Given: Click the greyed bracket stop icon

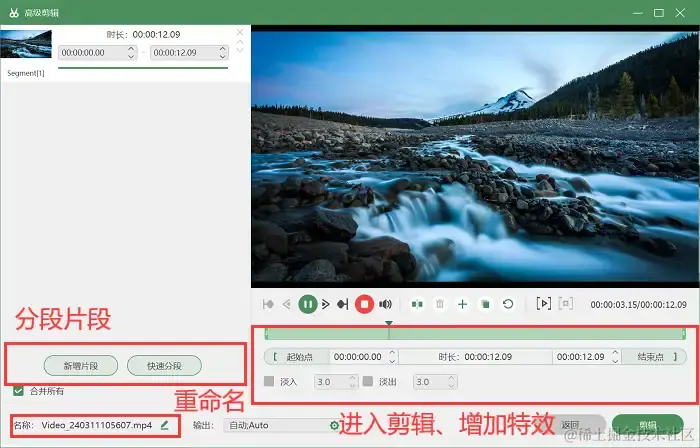Looking at the screenshot, I should tap(566, 303).
